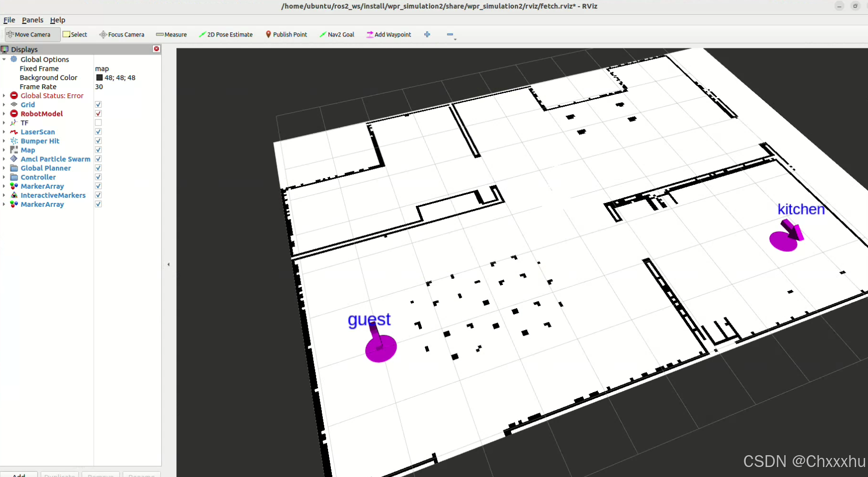The image size is (868, 477).
Task: Enable the TF display checkbox
Action: pyautogui.click(x=98, y=122)
